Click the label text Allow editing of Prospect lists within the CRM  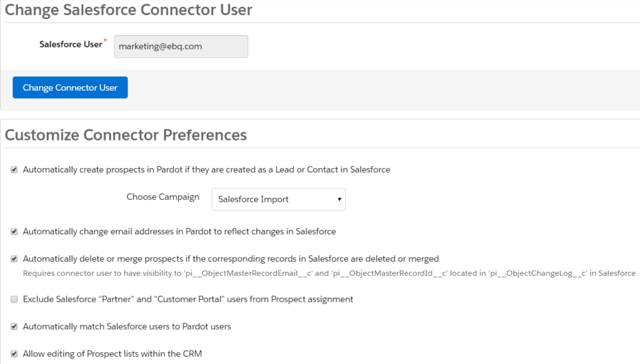pos(112,354)
